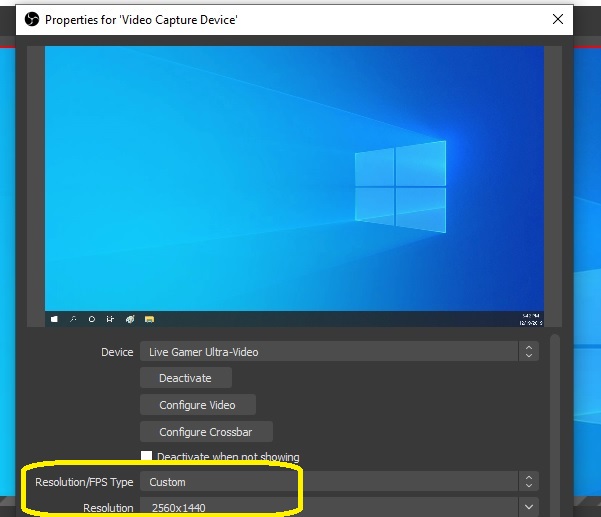The height and width of the screenshot is (517, 601).
Task: Click the Task View icon in the preview
Action: (110, 319)
